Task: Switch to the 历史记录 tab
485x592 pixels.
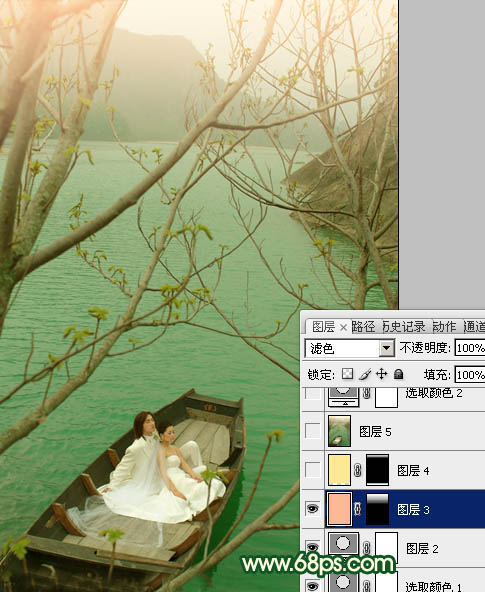Action: (x=404, y=327)
